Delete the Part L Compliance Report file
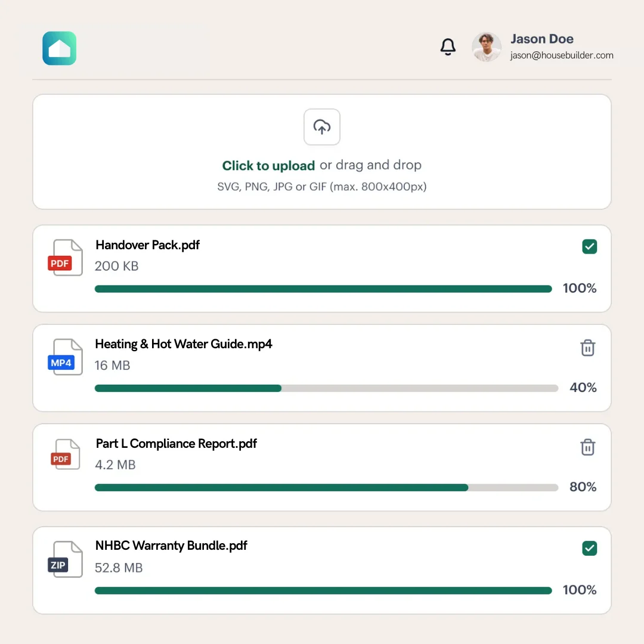The width and height of the screenshot is (644, 644). [x=588, y=447]
